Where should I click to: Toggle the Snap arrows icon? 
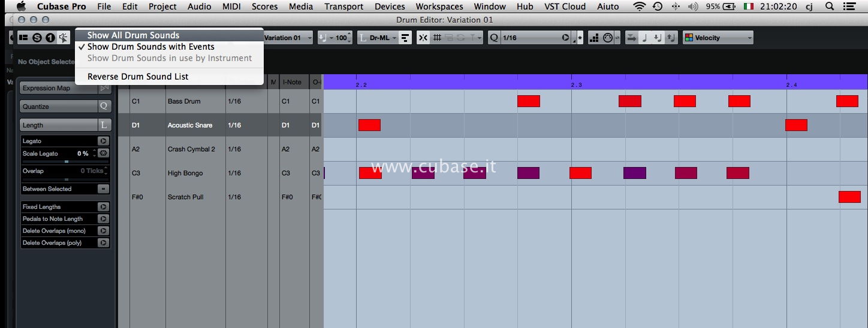423,38
